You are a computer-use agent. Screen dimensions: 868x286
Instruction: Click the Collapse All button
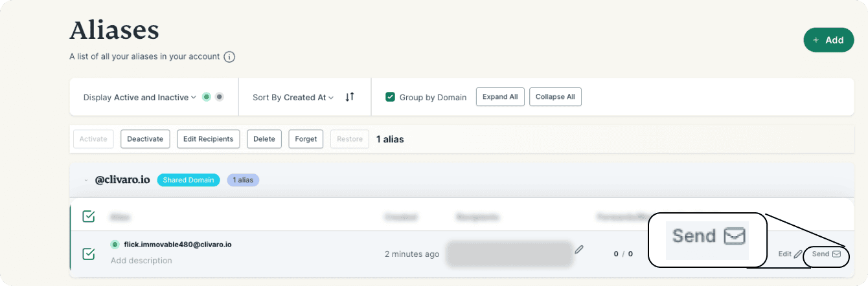click(555, 97)
